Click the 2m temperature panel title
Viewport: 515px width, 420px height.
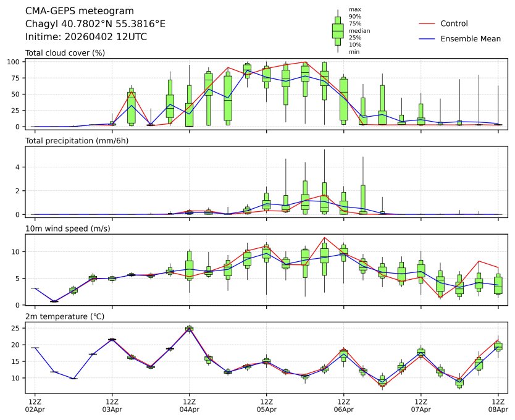(x=65, y=317)
